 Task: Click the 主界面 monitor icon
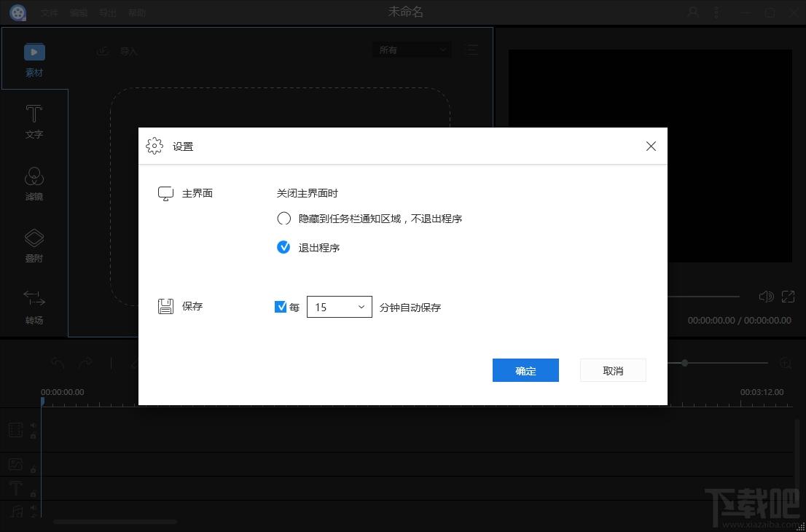click(165, 194)
